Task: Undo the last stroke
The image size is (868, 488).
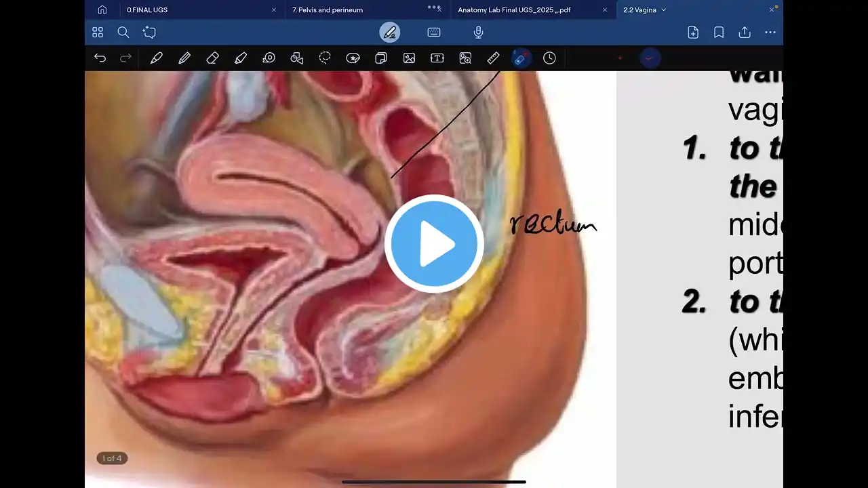Action: 100,58
